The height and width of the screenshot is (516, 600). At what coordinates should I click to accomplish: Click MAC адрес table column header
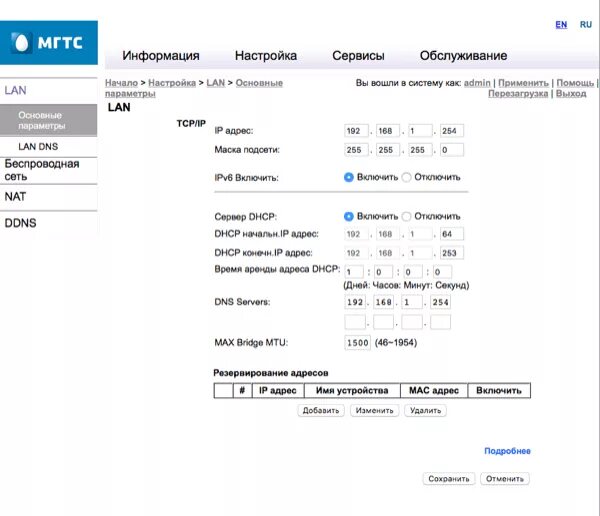pos(434,390)
